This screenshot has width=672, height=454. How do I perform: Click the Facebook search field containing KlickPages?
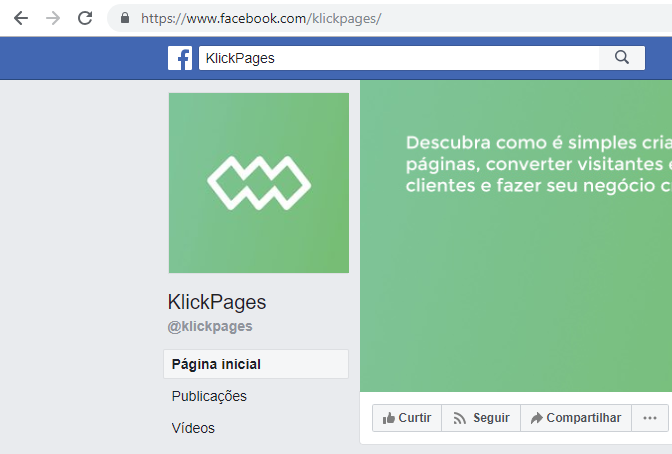(399, 58)
